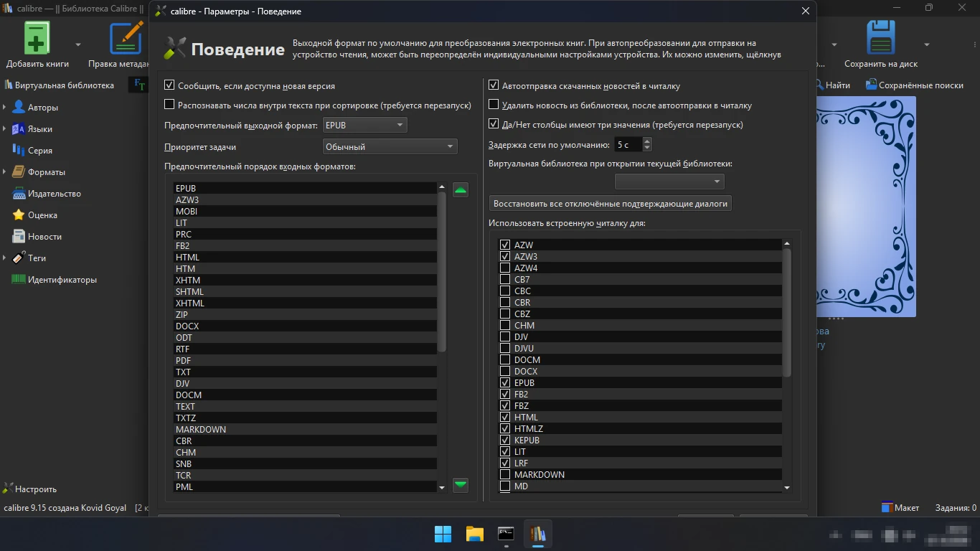This screenshot has width=980, height=551.
Task: Uncheck KEPUB in the built-in reader list
Action: (505, 441)
